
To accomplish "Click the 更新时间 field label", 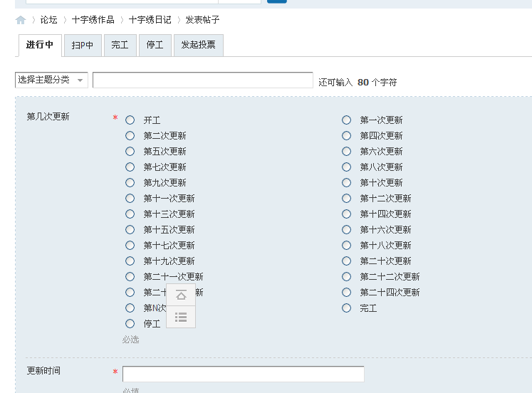I will click(43, 371).
